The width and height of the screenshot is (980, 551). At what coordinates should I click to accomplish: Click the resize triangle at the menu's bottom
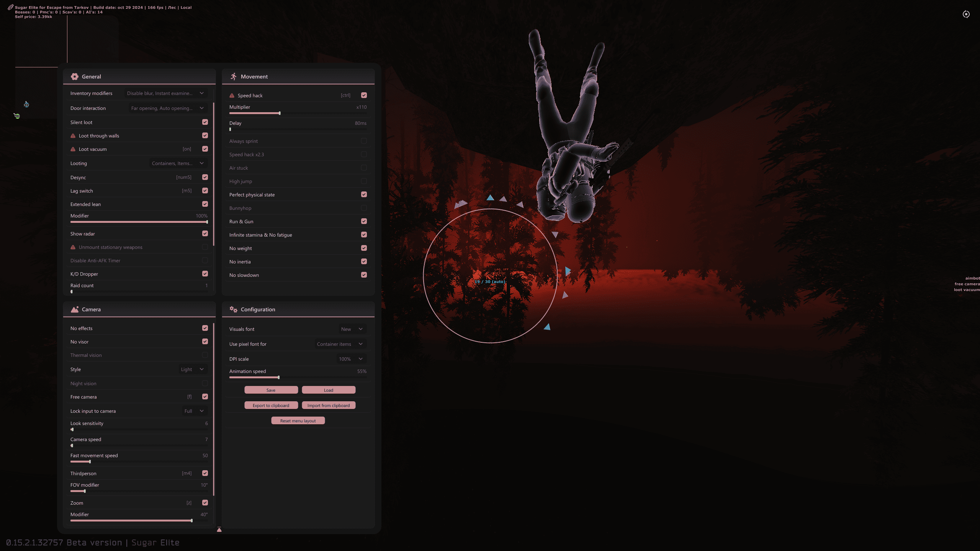219,530
